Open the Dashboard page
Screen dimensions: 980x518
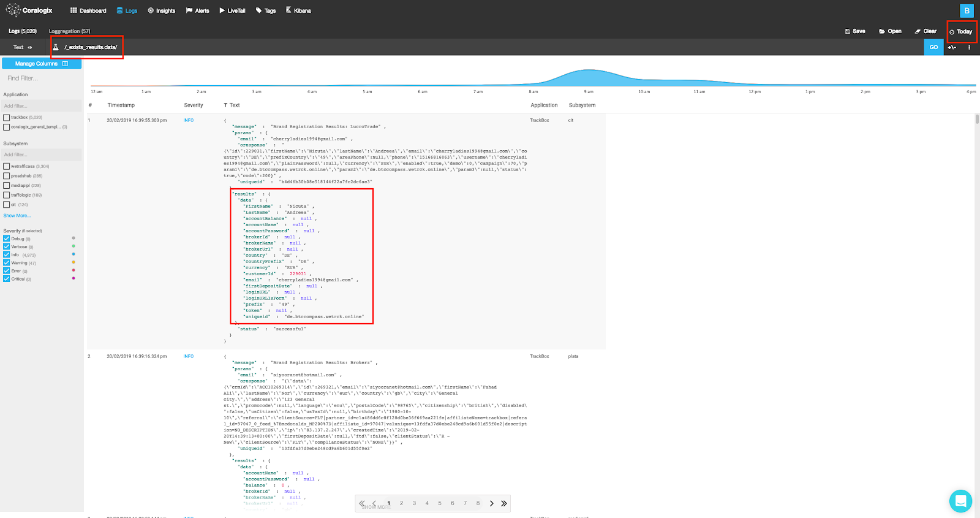(x=88, y=10)
